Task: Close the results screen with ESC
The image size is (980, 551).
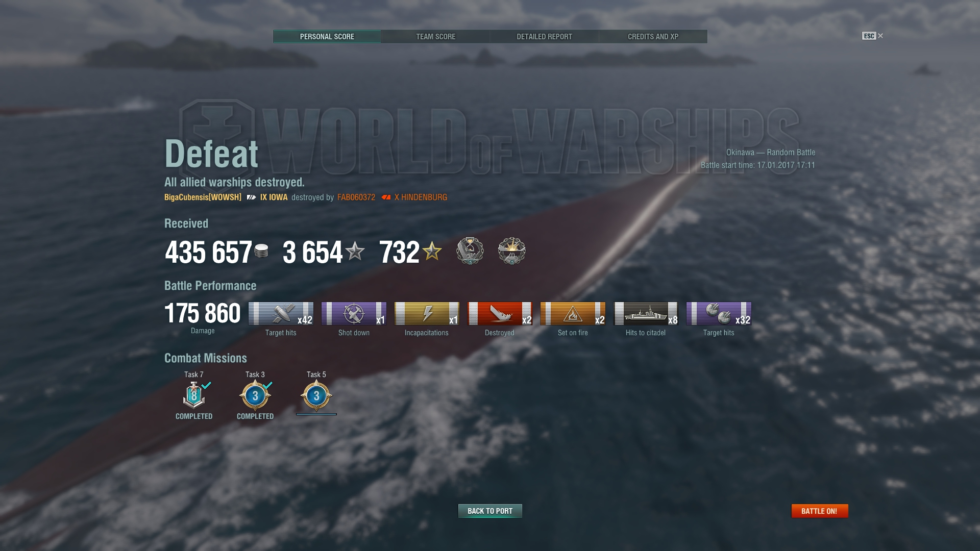Action: click(x=872, y=36)
